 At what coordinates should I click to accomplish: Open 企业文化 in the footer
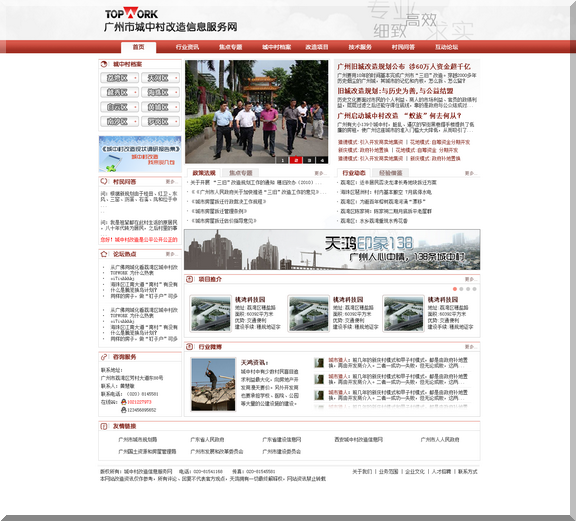pyautogui.click(x=415, y=471)
